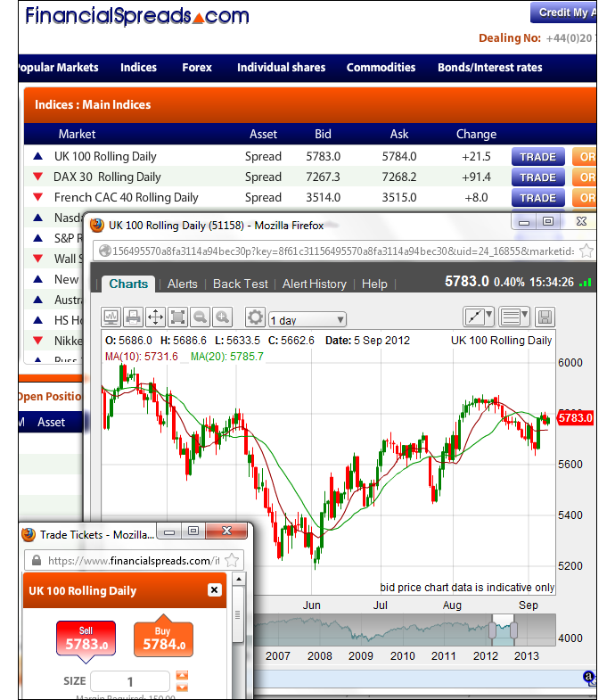Open the Commodities menu
Viewport: 615px width, 700px height.
pyautogui.click(x=381, y=68)
